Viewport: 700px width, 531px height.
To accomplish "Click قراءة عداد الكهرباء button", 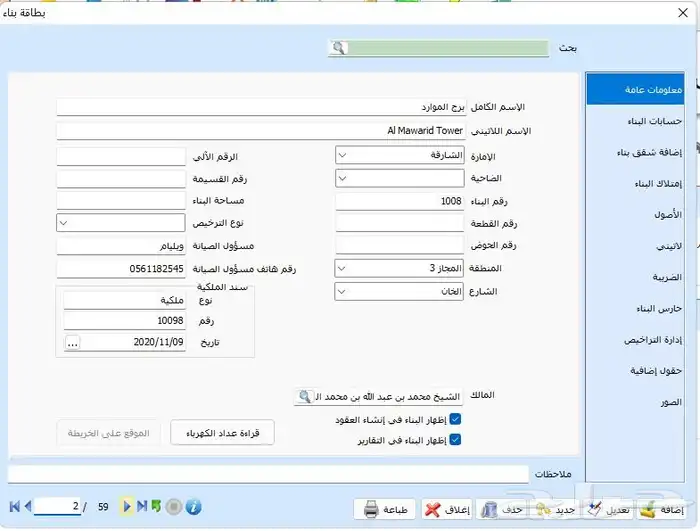I will coord(222,433).
